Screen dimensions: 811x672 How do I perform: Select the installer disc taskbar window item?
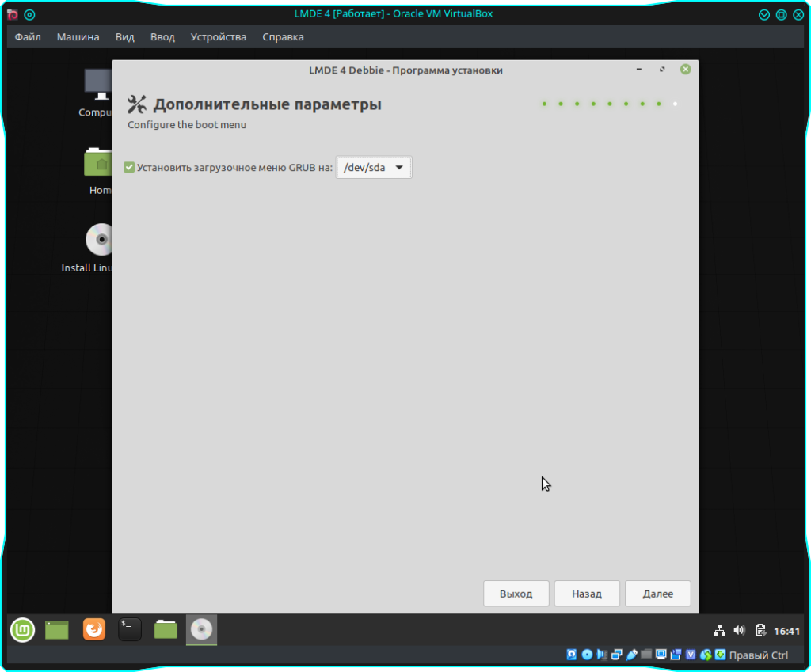tap(201, 629)
